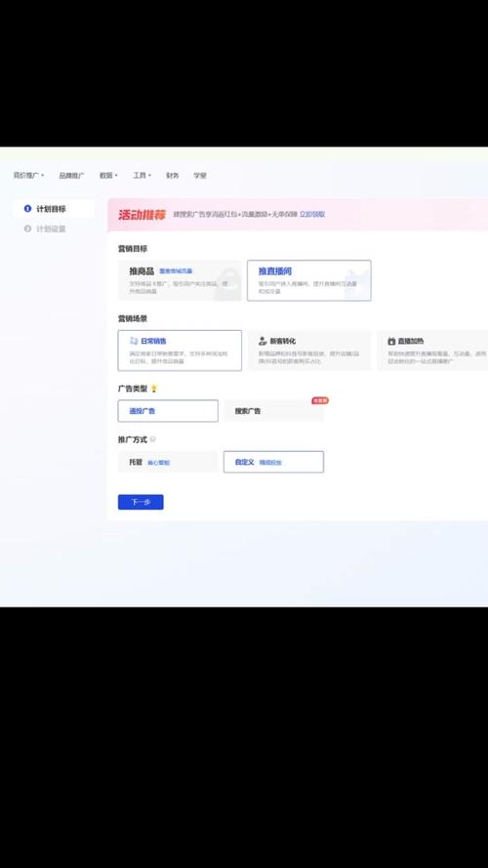
Task: Click the 日常销售 card icon
Action: pyautogui.click(x=134, y=341)
